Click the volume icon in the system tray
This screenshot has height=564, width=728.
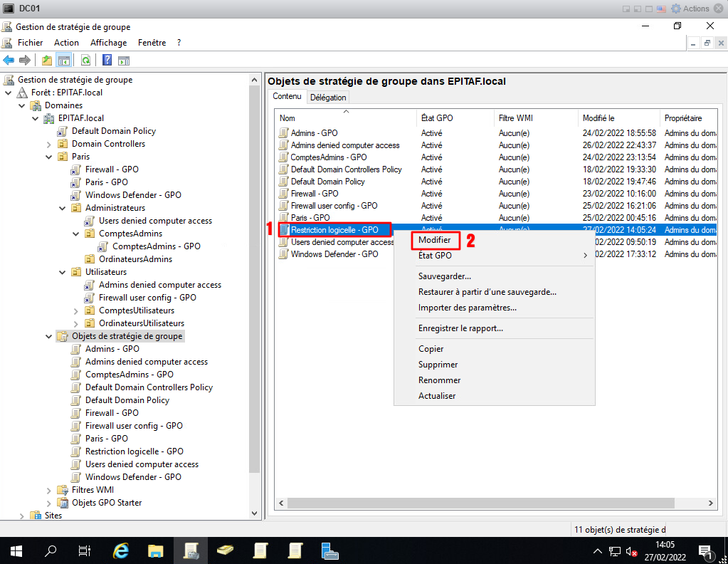[x=631, y=551]
